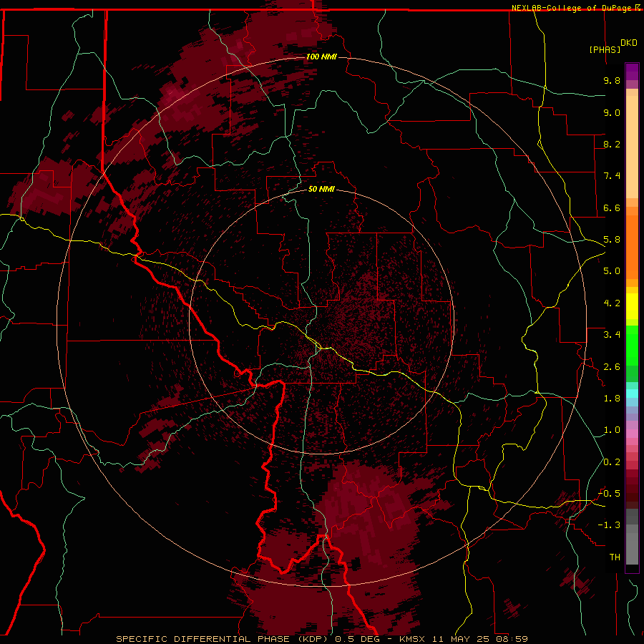Screen dimensions: 644x644
Task: Click the 1.8 value on the scale
Action: point(612,399)
